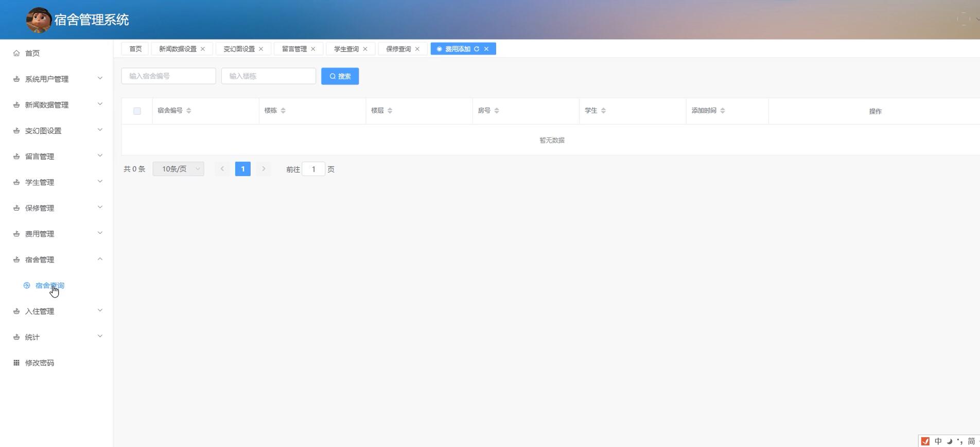Sort by 房号 column arrows
Screen dimensions: 980x447
[x=497, y=111]
